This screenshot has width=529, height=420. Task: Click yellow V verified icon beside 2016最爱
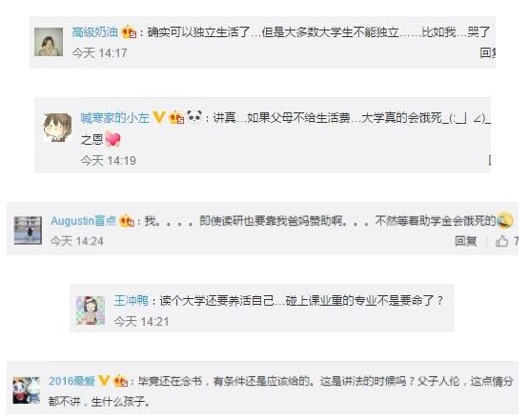point(104,381)
